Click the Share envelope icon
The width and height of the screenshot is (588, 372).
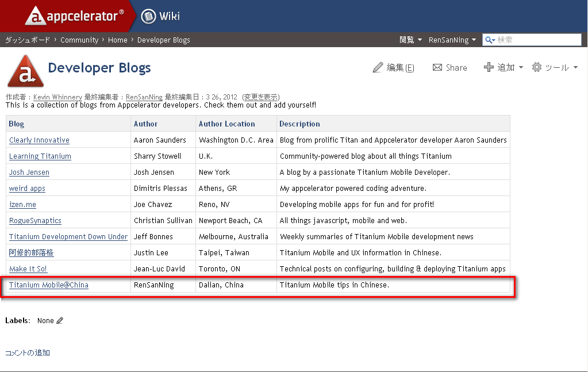pos(437,67)
